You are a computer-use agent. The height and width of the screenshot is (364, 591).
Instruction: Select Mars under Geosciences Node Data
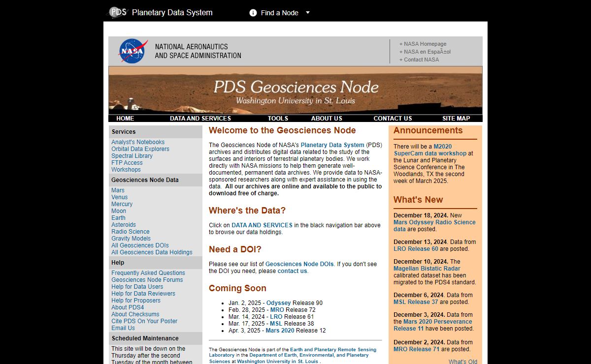click(x=118, y=190)
